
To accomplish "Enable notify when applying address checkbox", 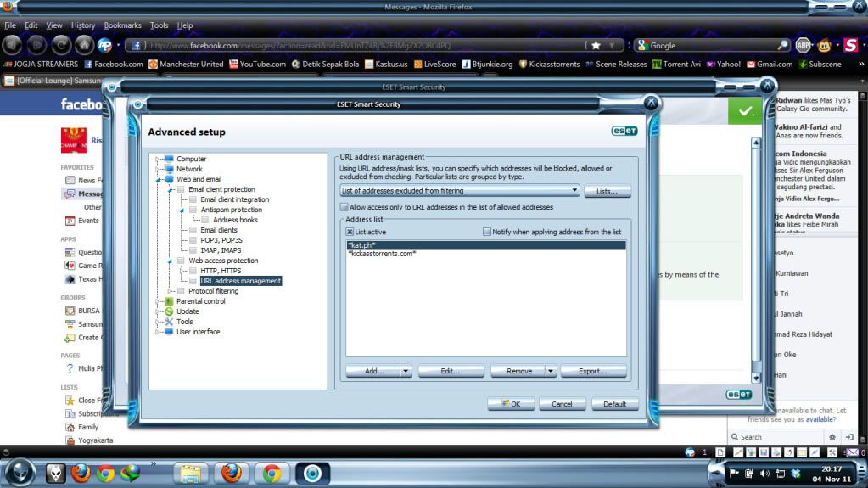I will point(486,232).
